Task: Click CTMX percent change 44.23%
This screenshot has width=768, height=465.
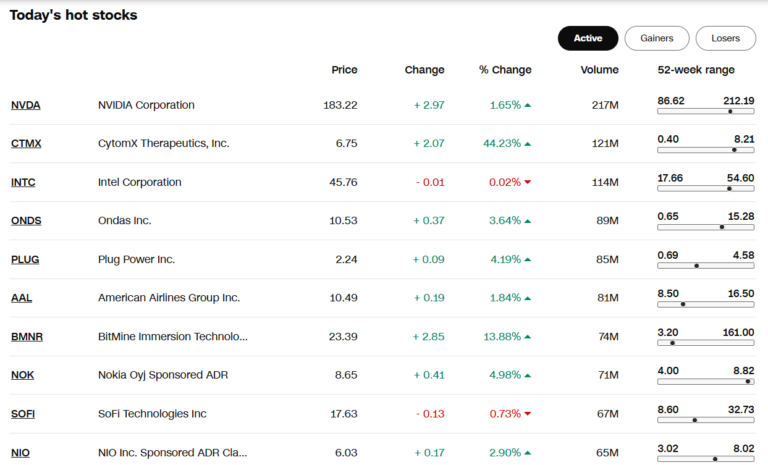Action: point(502,144)
